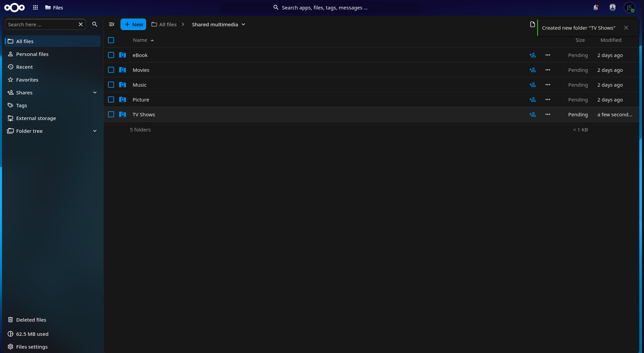Sort by Modified column
The height and width of the screenshot is (353, 644).
coord(611,40)
